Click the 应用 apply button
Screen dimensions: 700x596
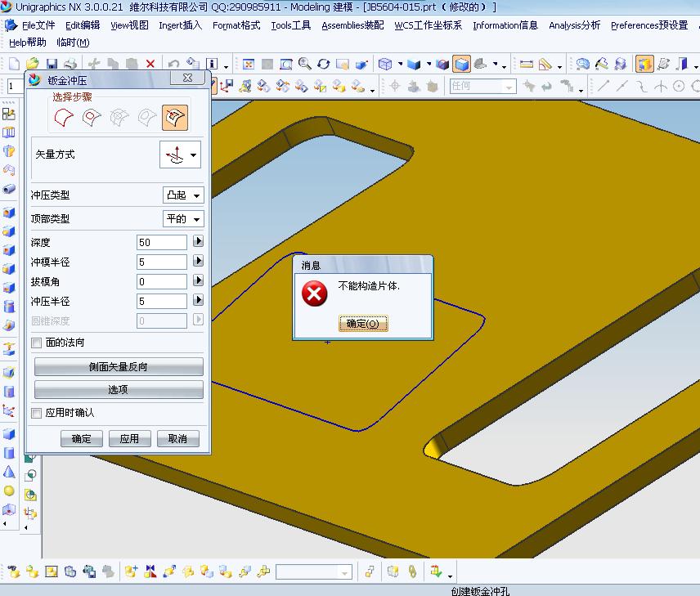click(129, 439)
